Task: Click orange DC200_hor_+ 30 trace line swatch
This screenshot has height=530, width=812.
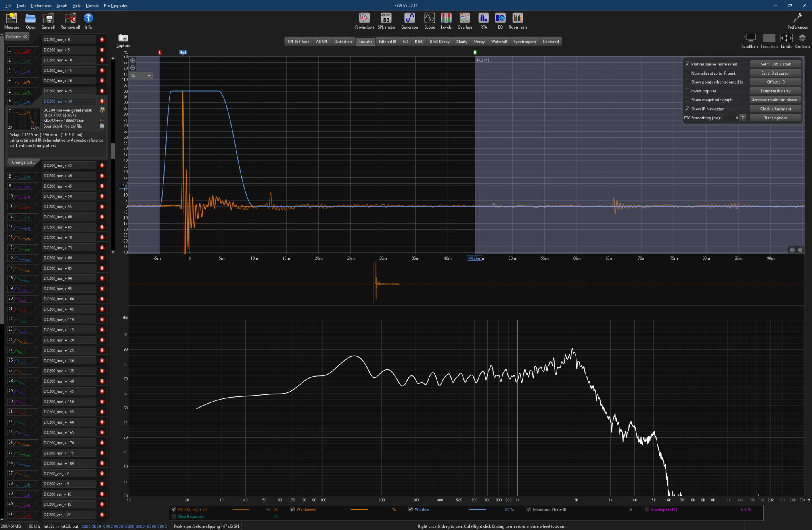Action: click(241, 509)
